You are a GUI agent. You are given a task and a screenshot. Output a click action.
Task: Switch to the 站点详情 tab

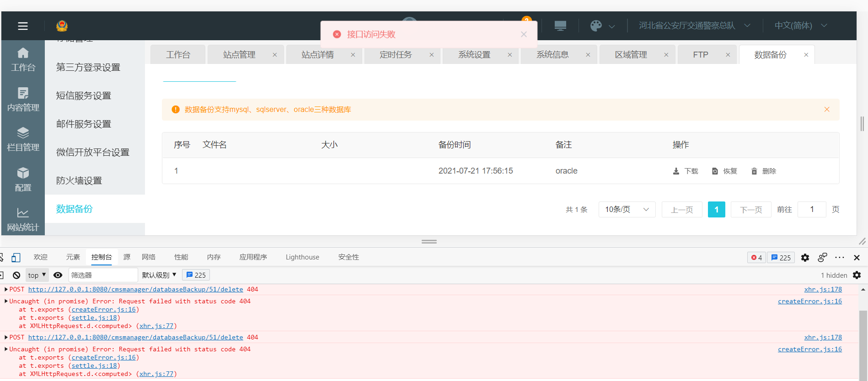click(317, 55)
